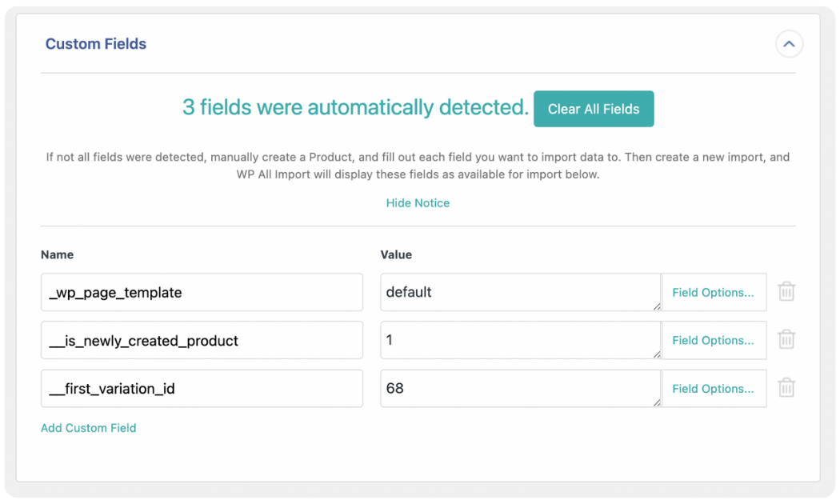The width and height of the screenshot is (840, 504).
Task: Open Field Options for __is_newly_created_product
Action: tap(713, 339)
